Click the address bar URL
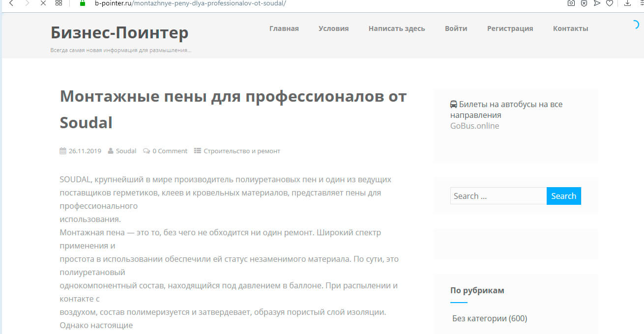Image resolution: width=644 pixels, height=334 pixels. point(190,3)
